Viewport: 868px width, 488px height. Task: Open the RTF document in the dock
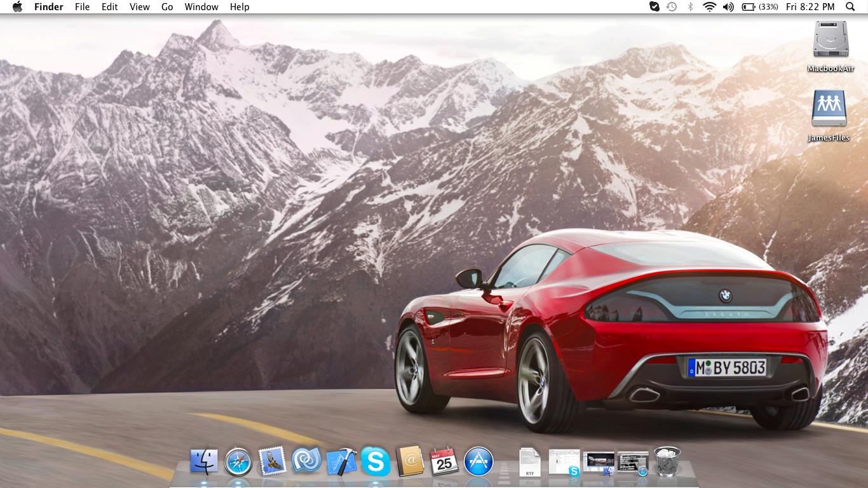point(530,462)
